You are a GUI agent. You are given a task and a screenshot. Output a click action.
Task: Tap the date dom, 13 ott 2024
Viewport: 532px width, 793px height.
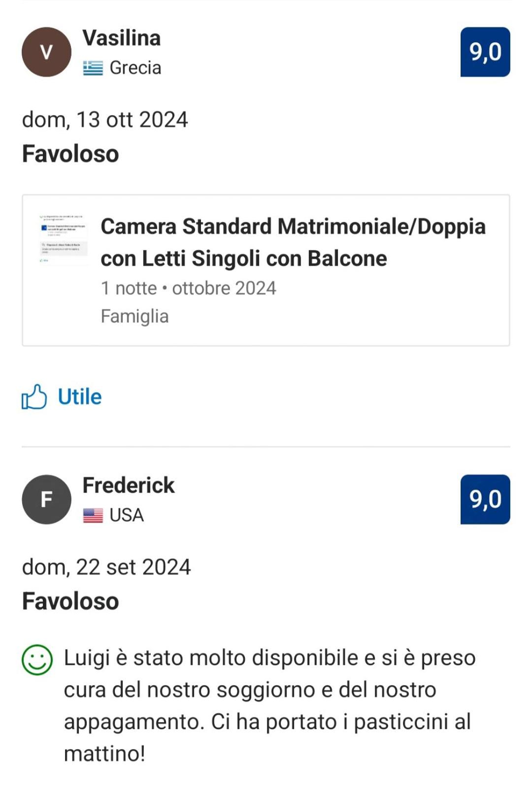pos(105,120)
